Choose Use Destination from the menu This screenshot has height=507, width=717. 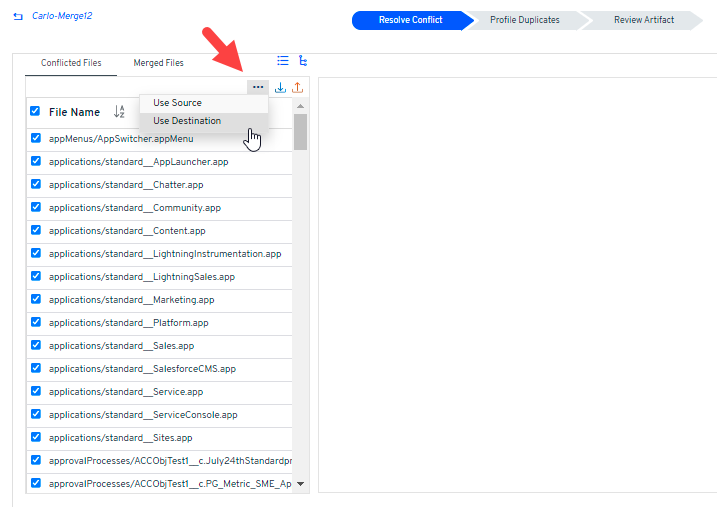[x=187, y=121]
